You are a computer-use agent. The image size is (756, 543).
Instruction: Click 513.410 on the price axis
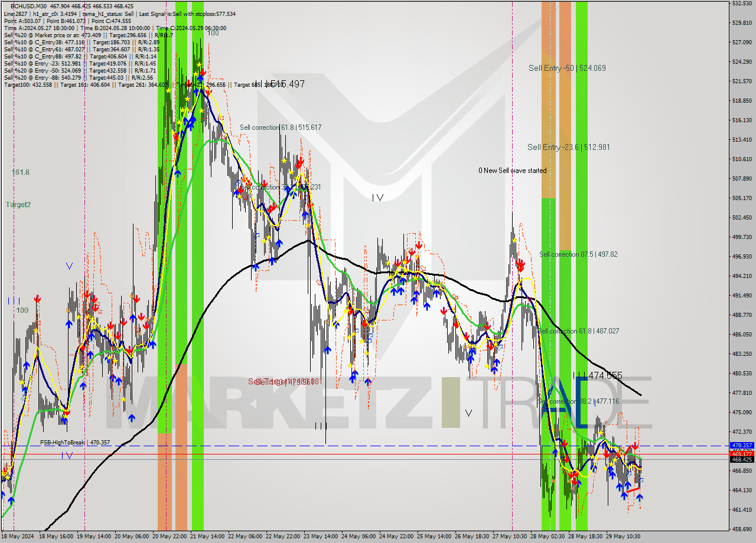click(x=742, y=140)
